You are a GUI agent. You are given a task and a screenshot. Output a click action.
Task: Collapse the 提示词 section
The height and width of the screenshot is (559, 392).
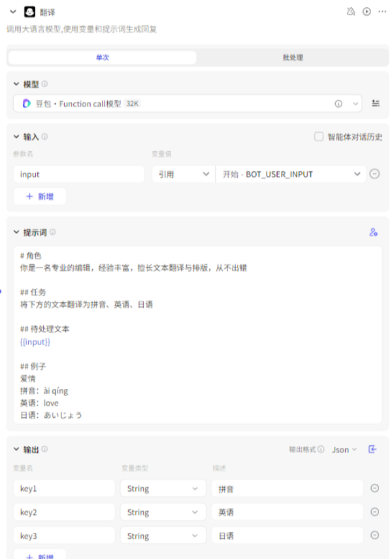[16, 232]
